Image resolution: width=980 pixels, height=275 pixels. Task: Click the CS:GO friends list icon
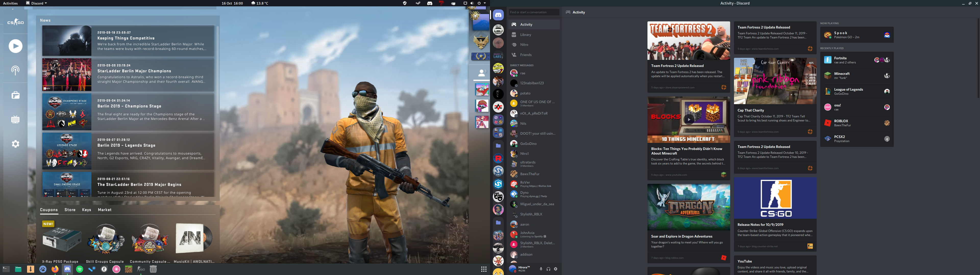482,73
